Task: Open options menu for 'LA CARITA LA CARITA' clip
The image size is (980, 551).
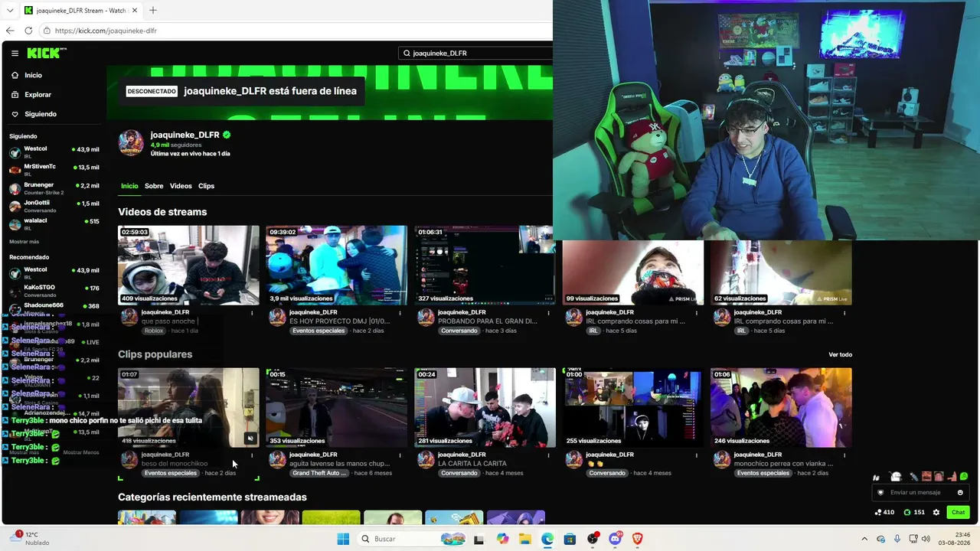Action: coord(548,455)
